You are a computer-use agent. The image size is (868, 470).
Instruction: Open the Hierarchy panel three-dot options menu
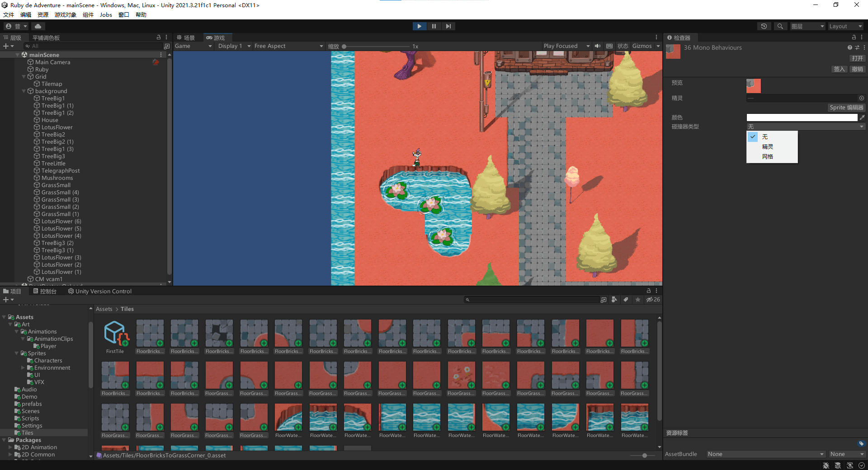tap(166, 37)
